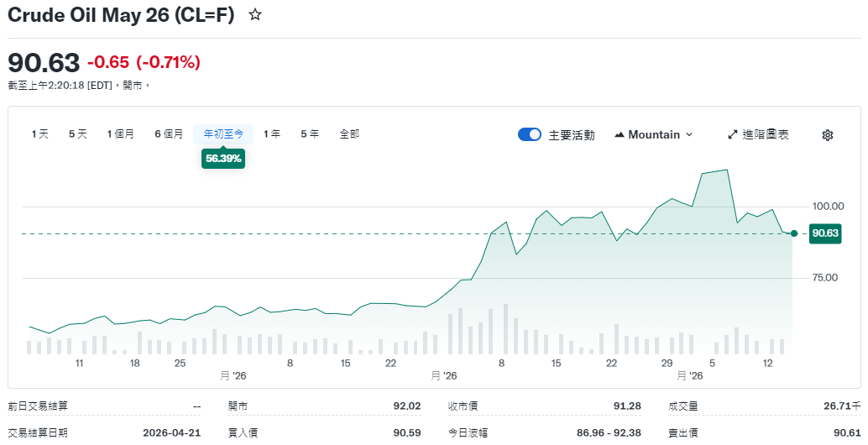868x445 pixels.
Task: Click the 買入價 value 90.59
Action: [x=407, y=432]
